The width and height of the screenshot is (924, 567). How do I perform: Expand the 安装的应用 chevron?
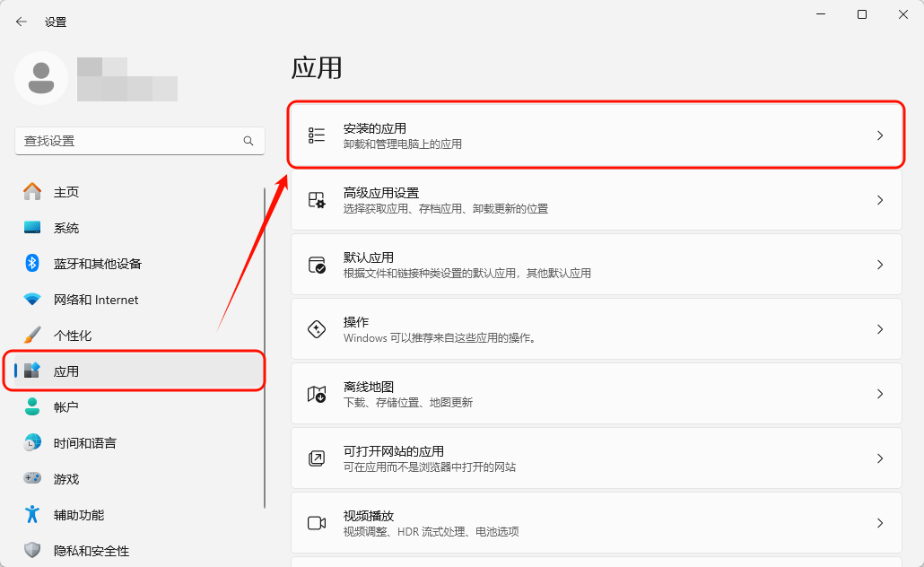[880, 135]
